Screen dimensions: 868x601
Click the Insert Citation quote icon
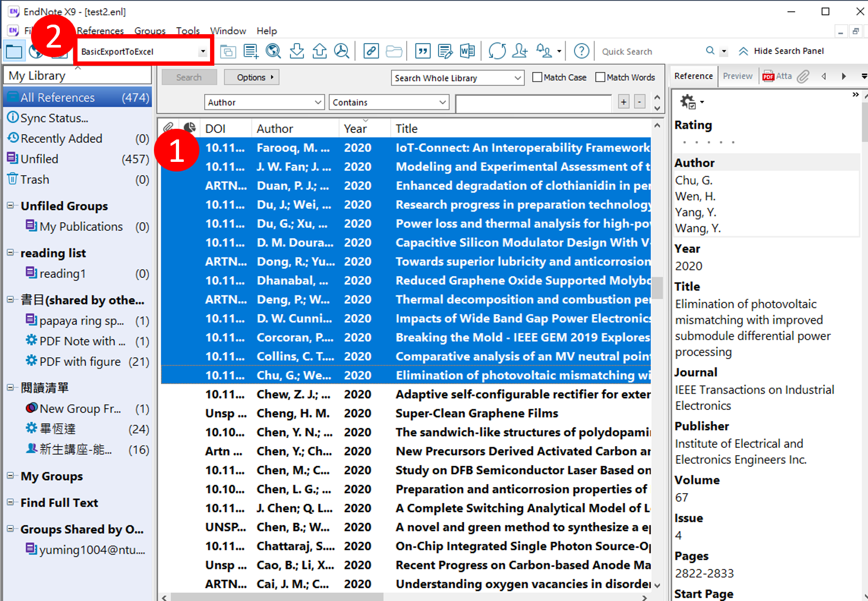(423, 51)
